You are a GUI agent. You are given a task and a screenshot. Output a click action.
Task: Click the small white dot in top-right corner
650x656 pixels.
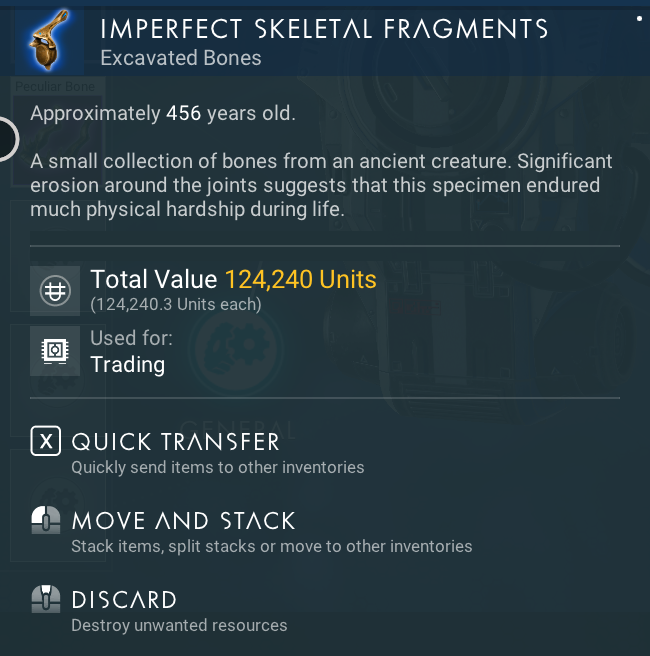click(639, 18)
